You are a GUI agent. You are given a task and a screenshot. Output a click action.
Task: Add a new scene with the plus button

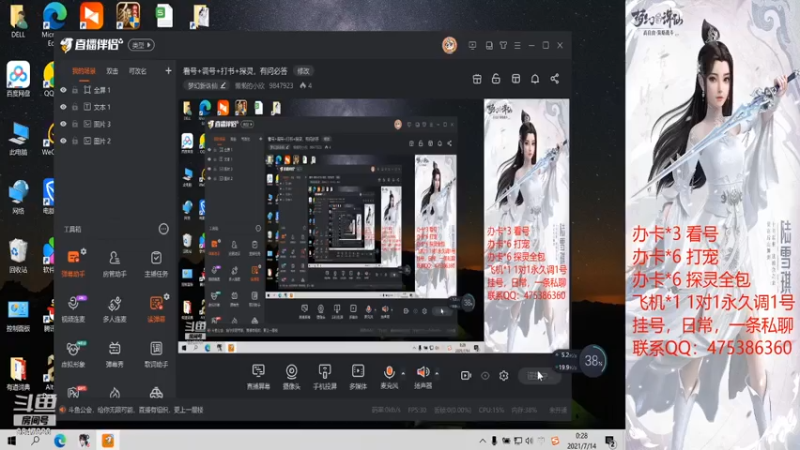(x=168, y=71)
